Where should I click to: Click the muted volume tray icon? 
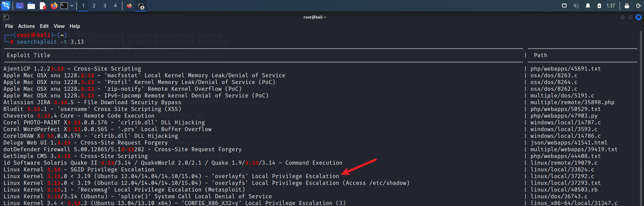click(x=576, y=6)
